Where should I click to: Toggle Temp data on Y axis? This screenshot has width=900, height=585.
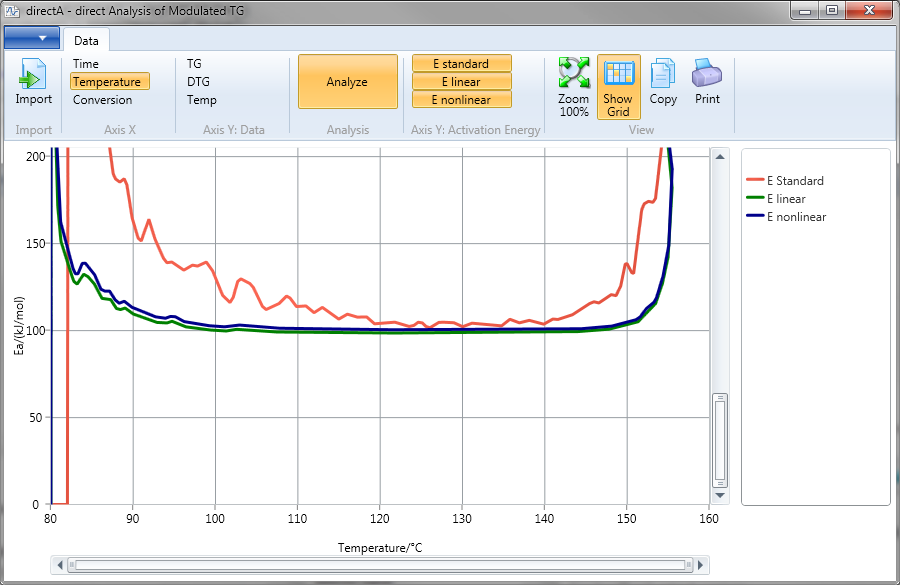click(201, 100)
